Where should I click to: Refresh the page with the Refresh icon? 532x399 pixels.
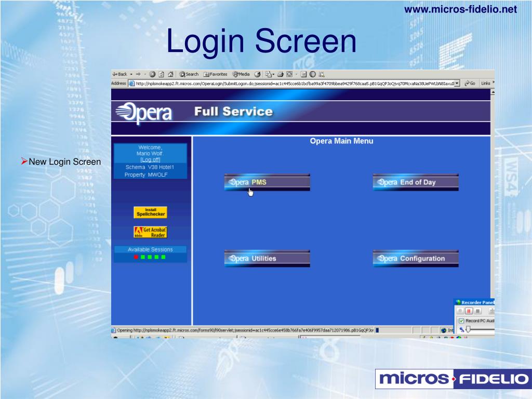162,74
